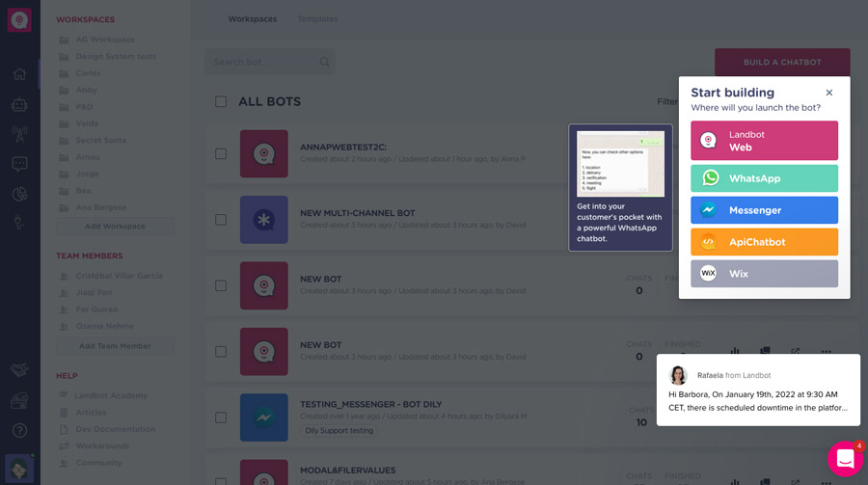Image resolution: width=868 pixels, height=485 pixels.
Task: Click the Build a Chatbot button
Action: pos(782,62)
